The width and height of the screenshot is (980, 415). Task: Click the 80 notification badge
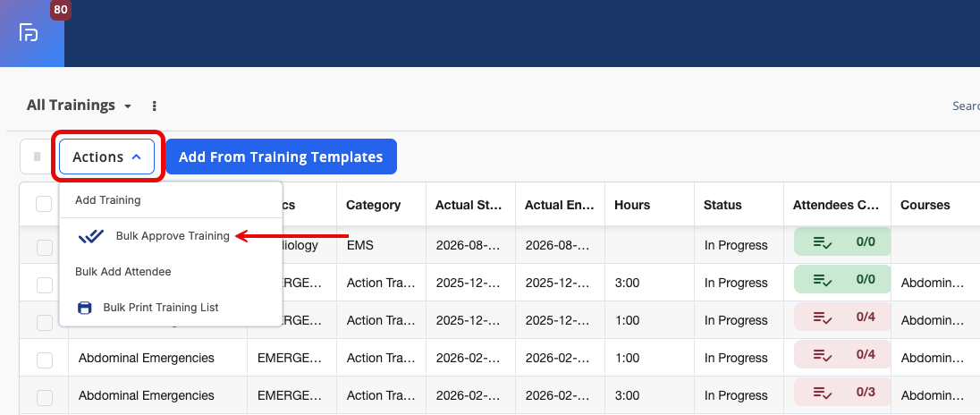click(x=61, y=10)
